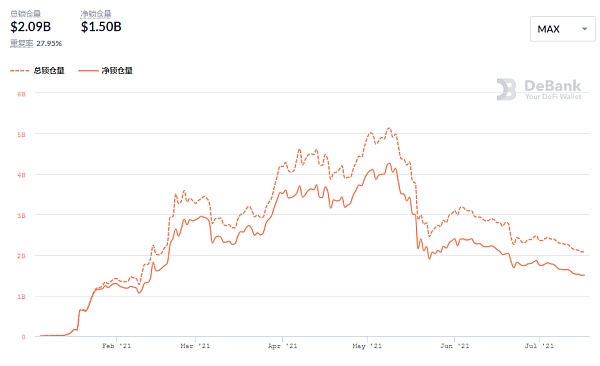The height and width of the screenshot is (366, 600).
Task: Click the 重复率 underlined label
Action: pyautogui.click(x=21, y=44)
